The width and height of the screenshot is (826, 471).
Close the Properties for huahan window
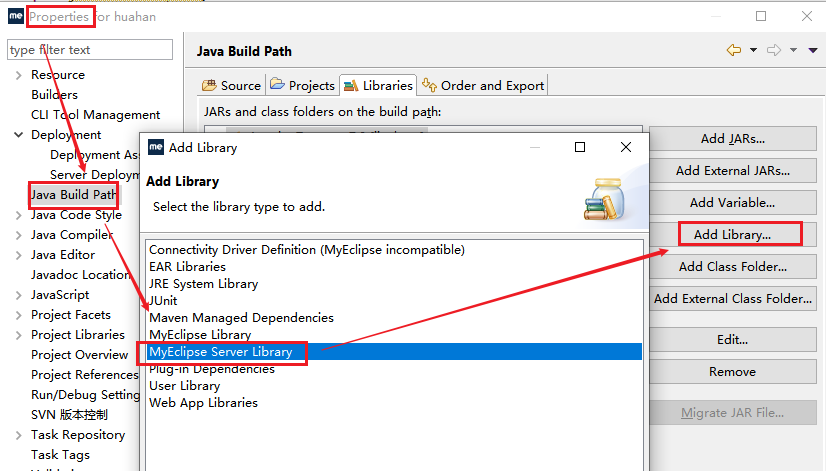807,16
